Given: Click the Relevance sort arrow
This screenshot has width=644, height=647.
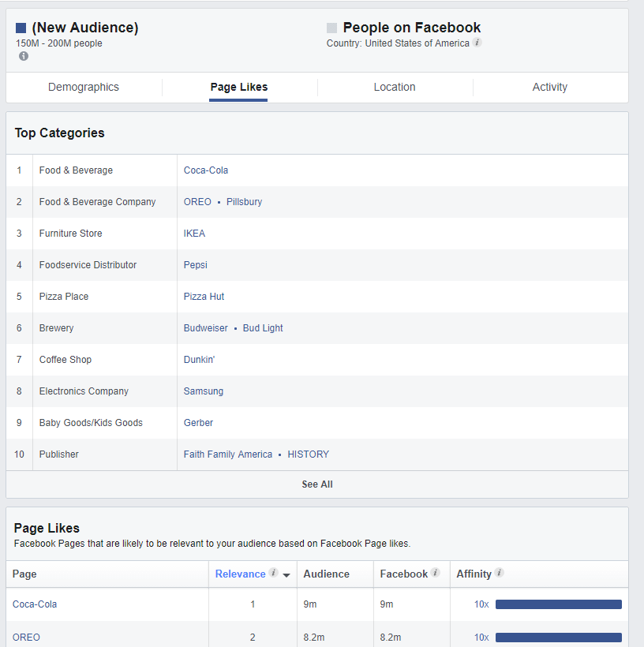Looking at the screenshot, I should point(286,575).
